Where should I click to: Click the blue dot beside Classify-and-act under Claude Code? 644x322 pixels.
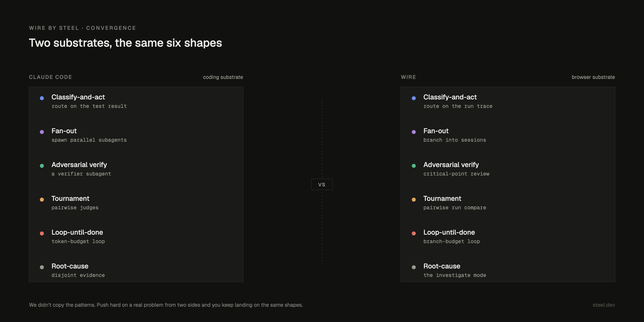(x=42, y=98)
